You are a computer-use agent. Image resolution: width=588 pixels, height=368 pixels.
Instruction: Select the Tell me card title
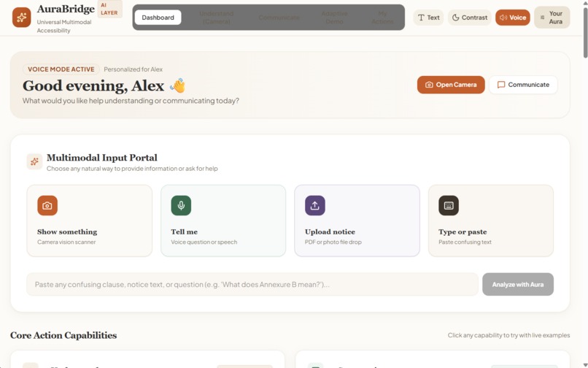tap(184, 231)
